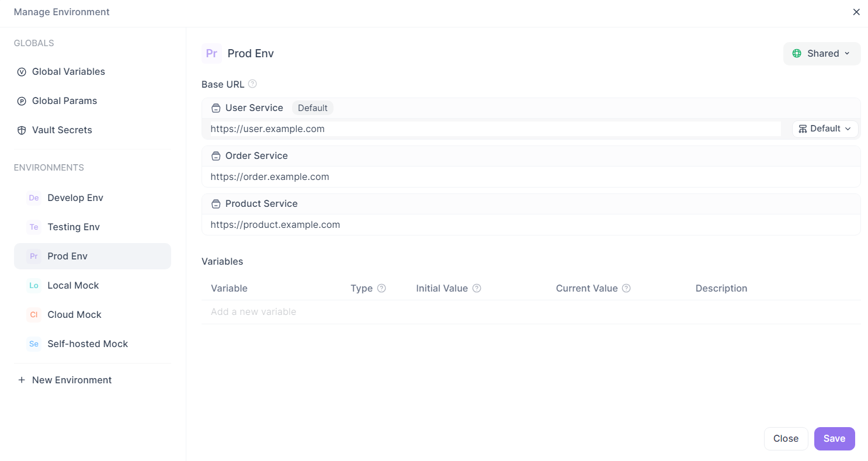Click the plus icon for New Environment

[22, 380]
